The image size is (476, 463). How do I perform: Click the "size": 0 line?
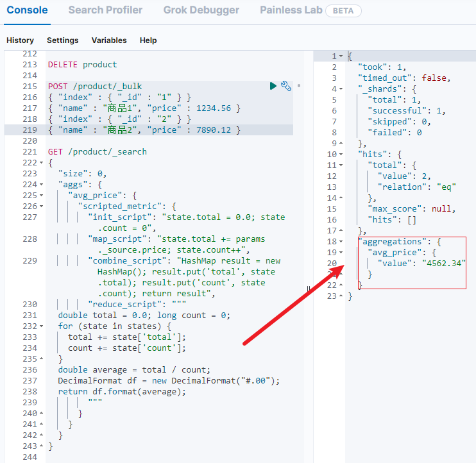tap(82, 174)
